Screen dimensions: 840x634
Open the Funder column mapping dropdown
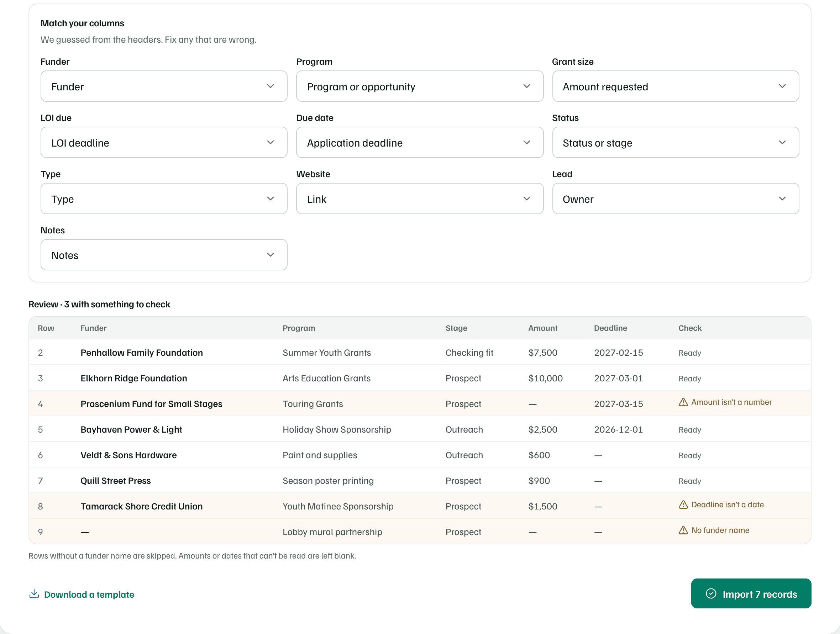(x=164, y=86)
